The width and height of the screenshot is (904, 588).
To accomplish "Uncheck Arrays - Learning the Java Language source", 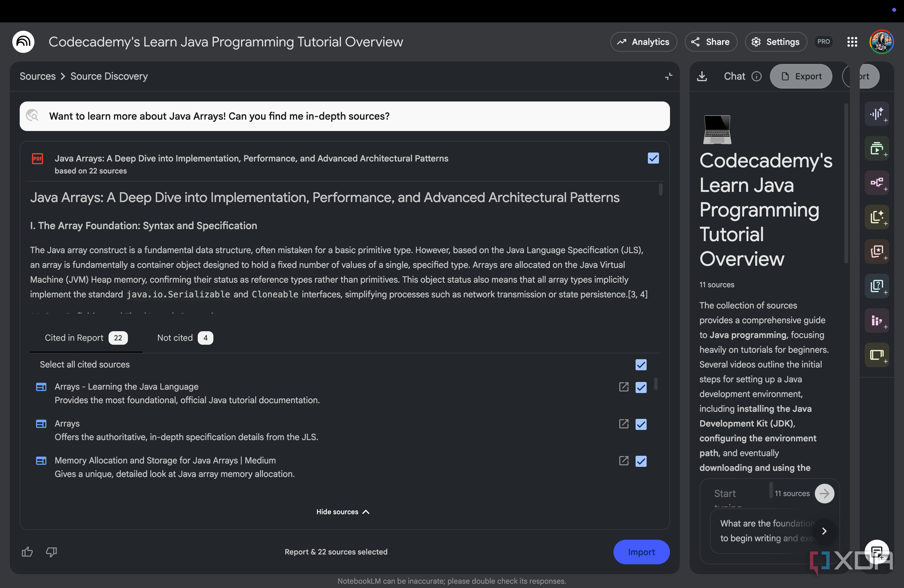I will pos(641,387).
